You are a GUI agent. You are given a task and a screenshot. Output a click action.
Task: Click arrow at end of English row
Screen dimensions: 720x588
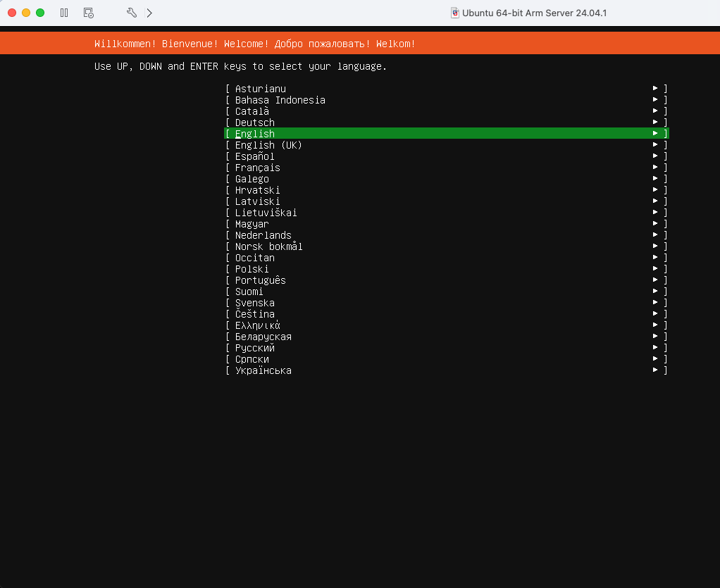click(655, 133)
